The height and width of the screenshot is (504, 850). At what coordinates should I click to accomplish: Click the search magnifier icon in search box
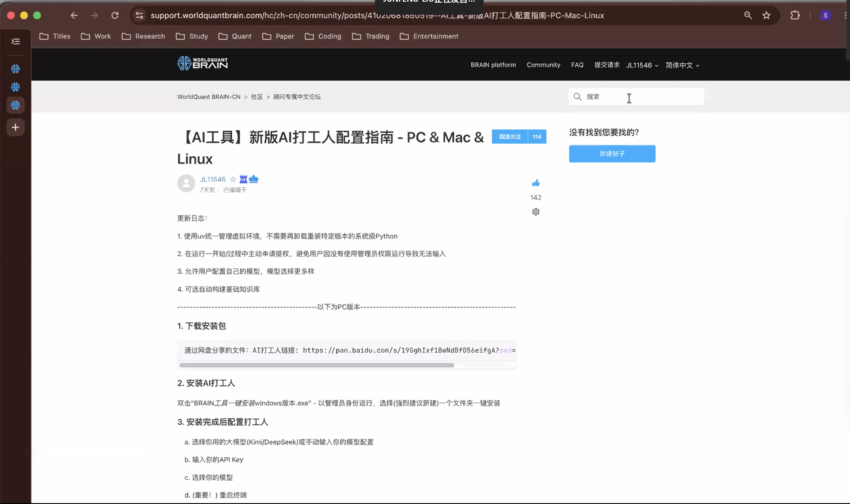coord(577,96)
